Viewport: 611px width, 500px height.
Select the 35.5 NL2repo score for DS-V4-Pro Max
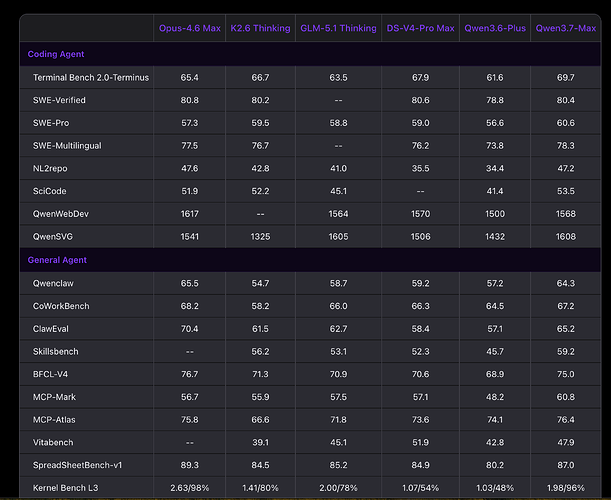(420, 168)
